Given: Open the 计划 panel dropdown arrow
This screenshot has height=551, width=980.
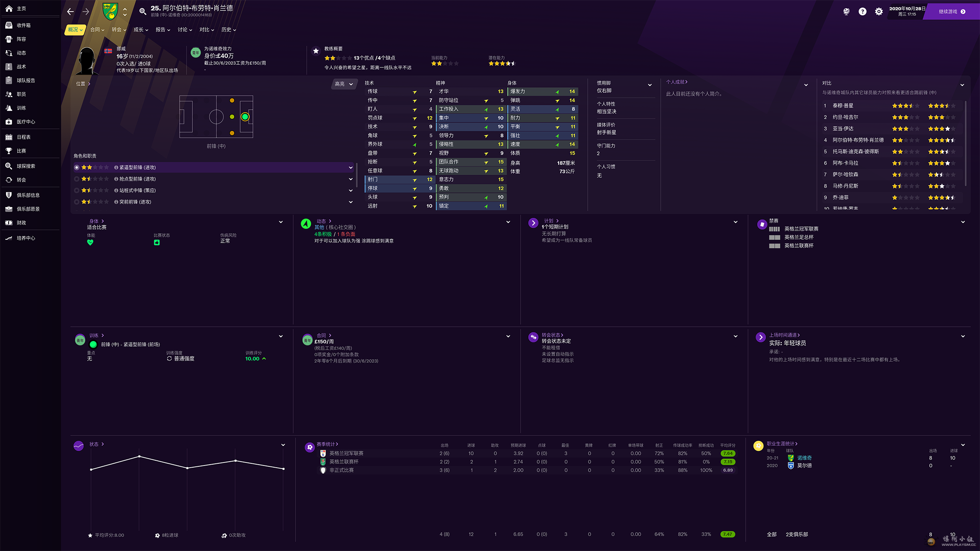Looking at the screenshot, I should 735,222.
